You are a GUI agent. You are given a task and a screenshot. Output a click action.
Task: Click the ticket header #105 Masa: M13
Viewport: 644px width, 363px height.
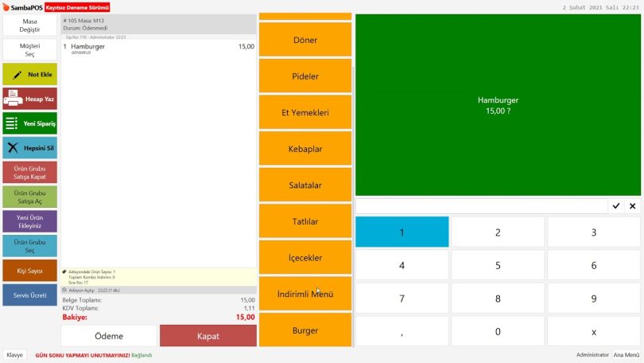click(x=158, y=24)
